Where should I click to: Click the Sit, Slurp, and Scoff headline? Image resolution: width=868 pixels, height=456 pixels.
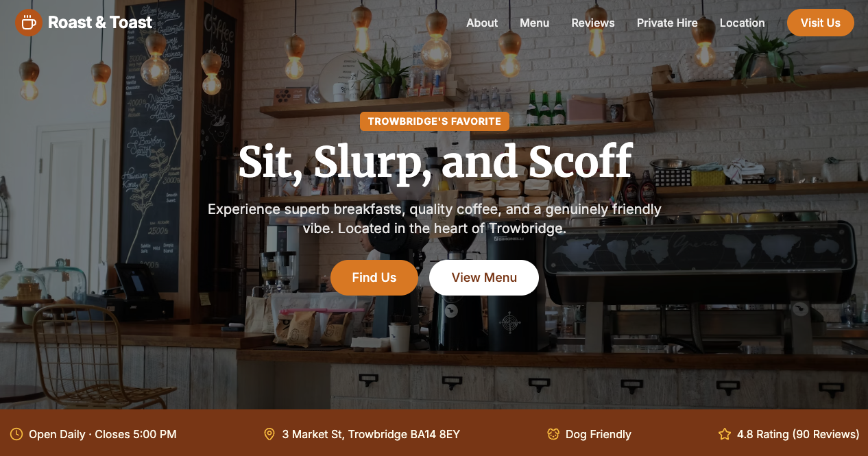(435, 162)
